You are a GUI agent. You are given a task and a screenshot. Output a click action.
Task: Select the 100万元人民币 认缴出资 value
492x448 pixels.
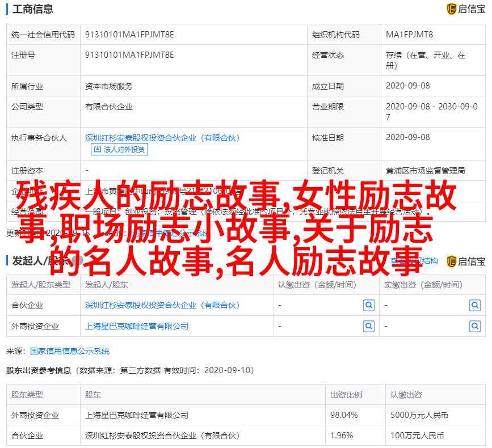(417, 436)
